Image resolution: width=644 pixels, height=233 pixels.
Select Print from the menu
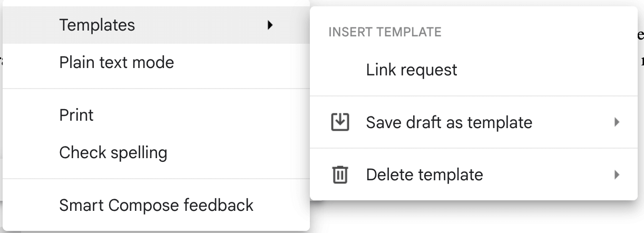tap(156, 115)
